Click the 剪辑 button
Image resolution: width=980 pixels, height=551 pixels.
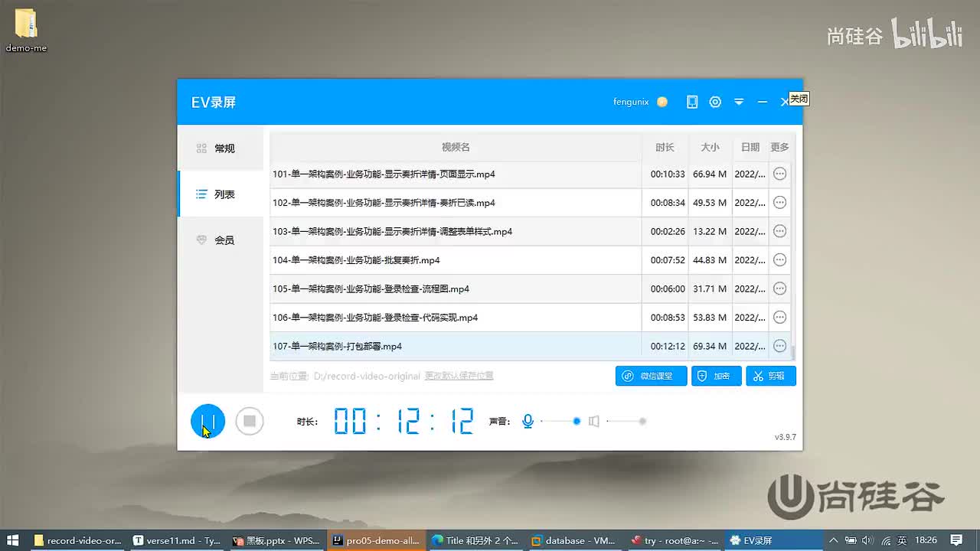tap(771, 376)
